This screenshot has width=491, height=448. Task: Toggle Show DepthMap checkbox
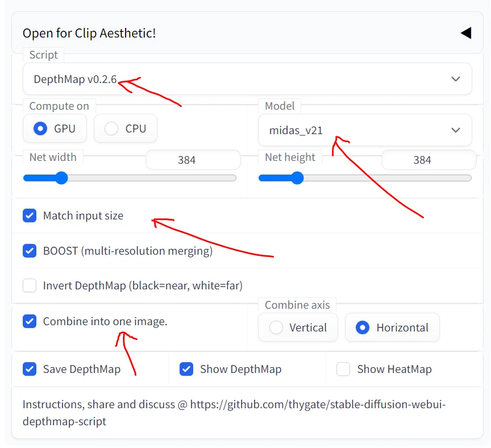click(186, 369)
